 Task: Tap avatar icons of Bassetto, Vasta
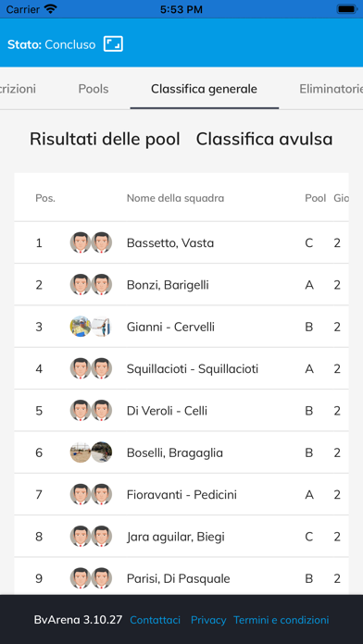[x=91, y=242]
